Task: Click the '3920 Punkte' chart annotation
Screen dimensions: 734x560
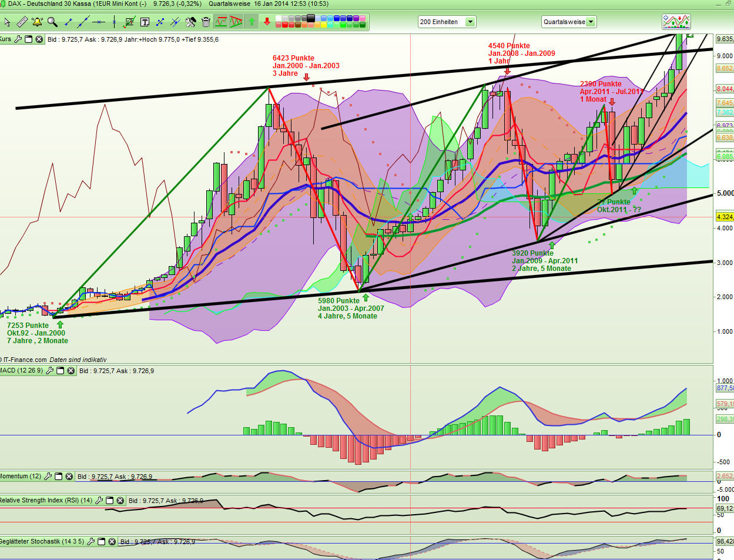Action: click(532, 253)
